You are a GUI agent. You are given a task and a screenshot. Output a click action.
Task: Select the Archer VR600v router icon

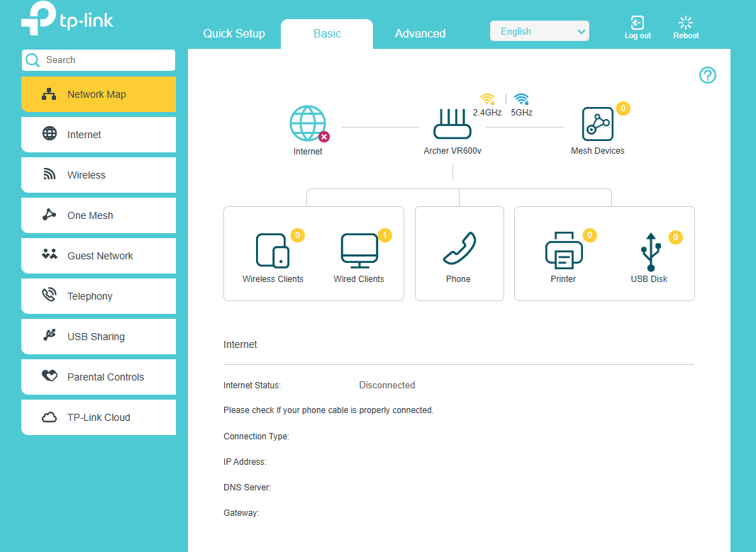(x=452, y=124)
